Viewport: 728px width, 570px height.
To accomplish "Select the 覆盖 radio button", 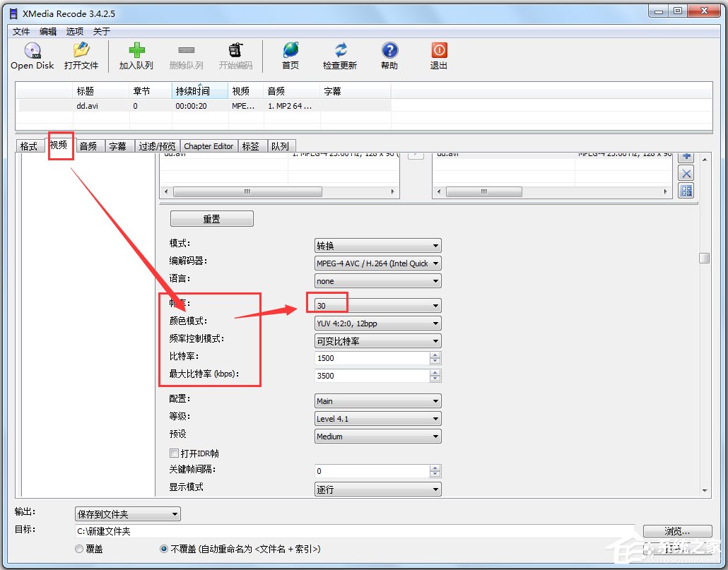I will coord(78,549).
